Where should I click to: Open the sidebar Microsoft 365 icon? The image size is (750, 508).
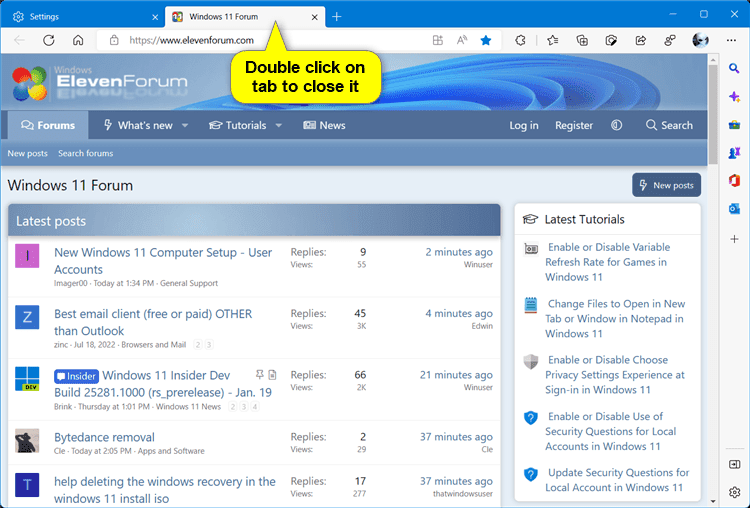click(734, 181)
